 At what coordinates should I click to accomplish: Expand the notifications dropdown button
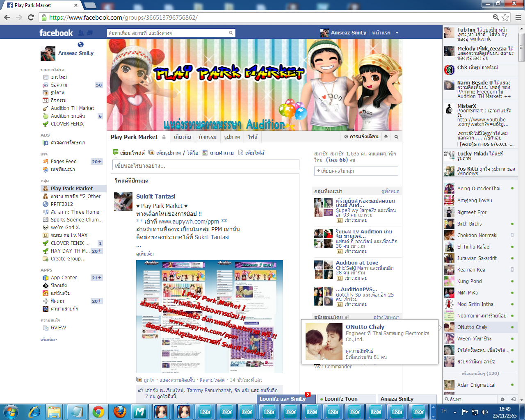tap(362, 137)
